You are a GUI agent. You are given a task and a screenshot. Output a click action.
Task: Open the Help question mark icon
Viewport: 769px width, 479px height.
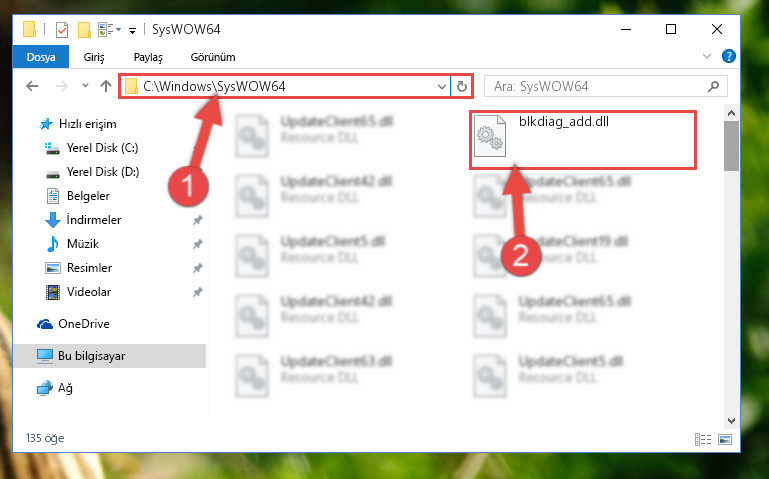click(728, 56)
